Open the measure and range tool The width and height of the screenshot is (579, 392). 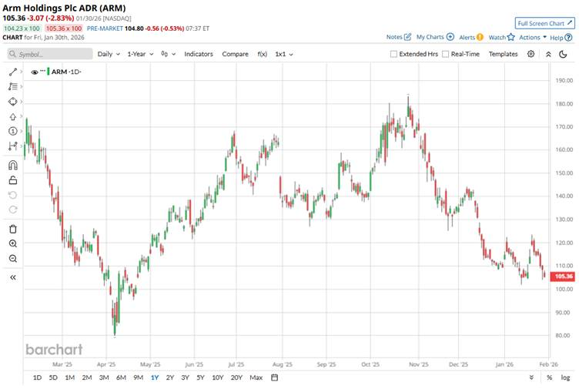13,146
